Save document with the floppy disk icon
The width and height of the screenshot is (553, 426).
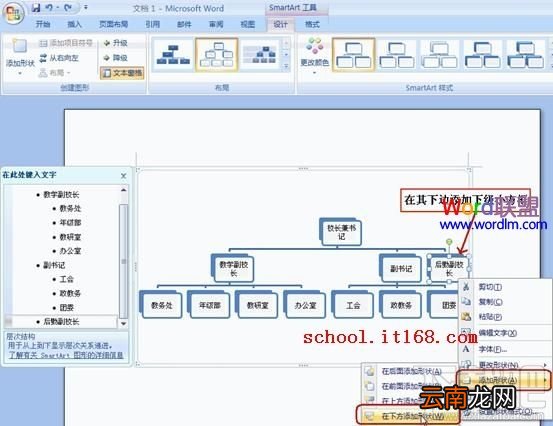tap(36, 8)
